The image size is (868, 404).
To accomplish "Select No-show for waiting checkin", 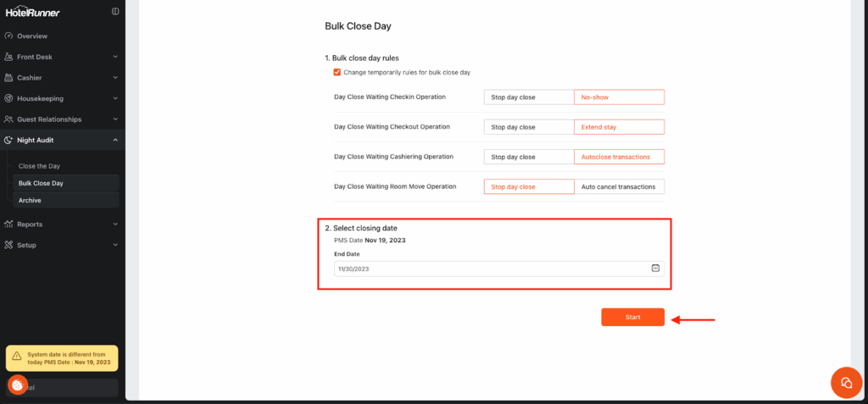I will click(619, 97).
